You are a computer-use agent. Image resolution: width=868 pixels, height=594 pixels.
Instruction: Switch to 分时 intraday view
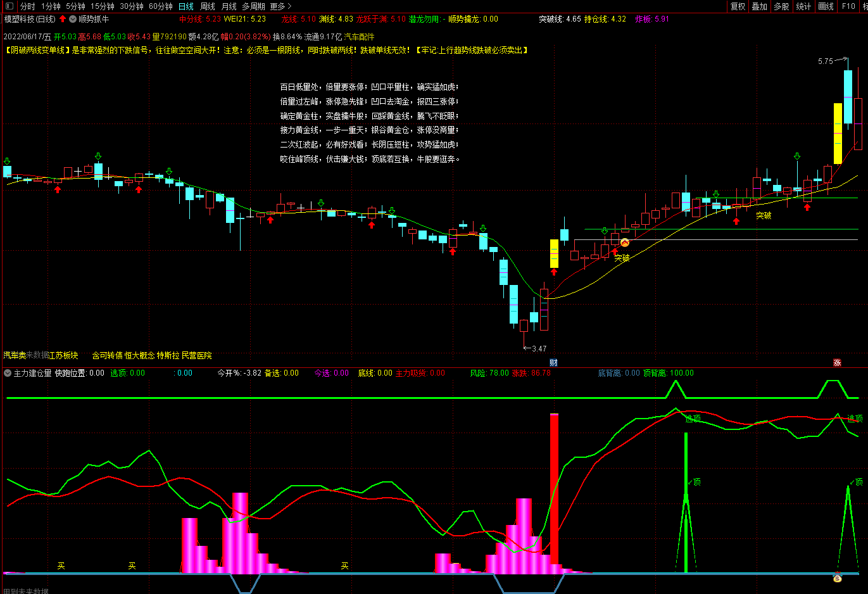[28, 6]
